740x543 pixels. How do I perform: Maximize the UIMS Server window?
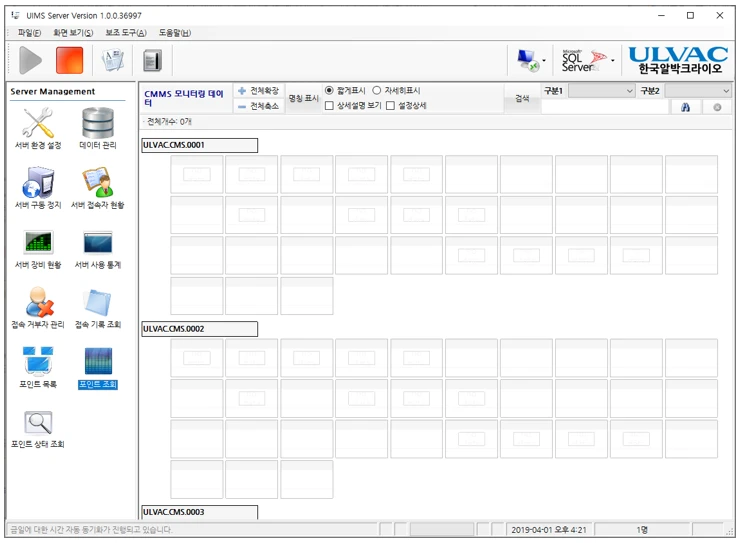(690, 16)
